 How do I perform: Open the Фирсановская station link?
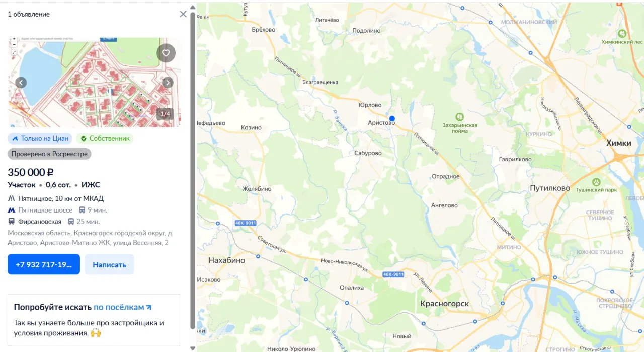point(40,222)
